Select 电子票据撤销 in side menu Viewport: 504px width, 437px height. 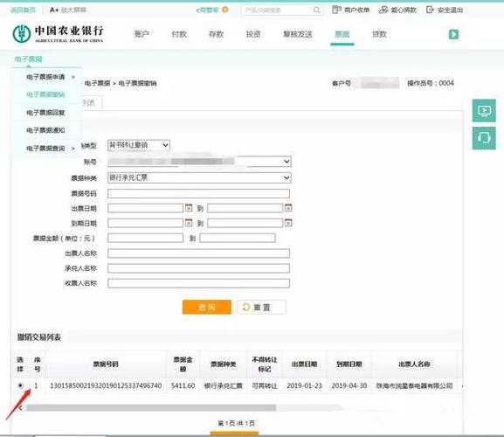(x=45, y=94)
